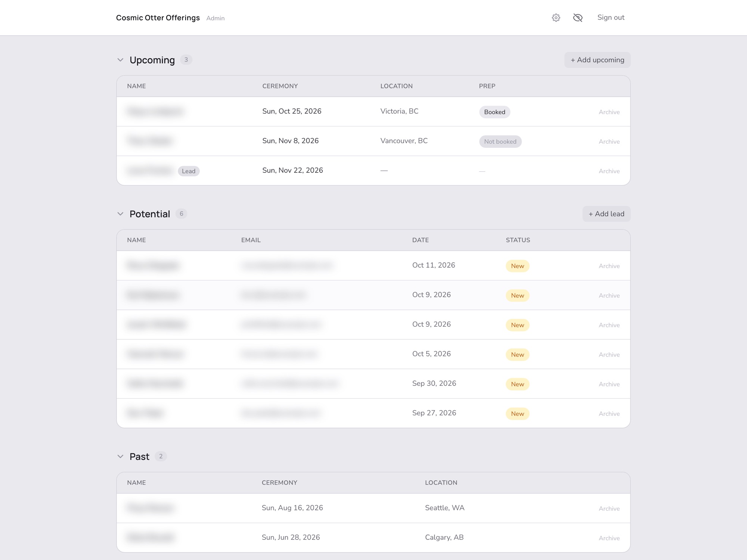
Task: Click the Add upcoming button
Action: [597, 60]
